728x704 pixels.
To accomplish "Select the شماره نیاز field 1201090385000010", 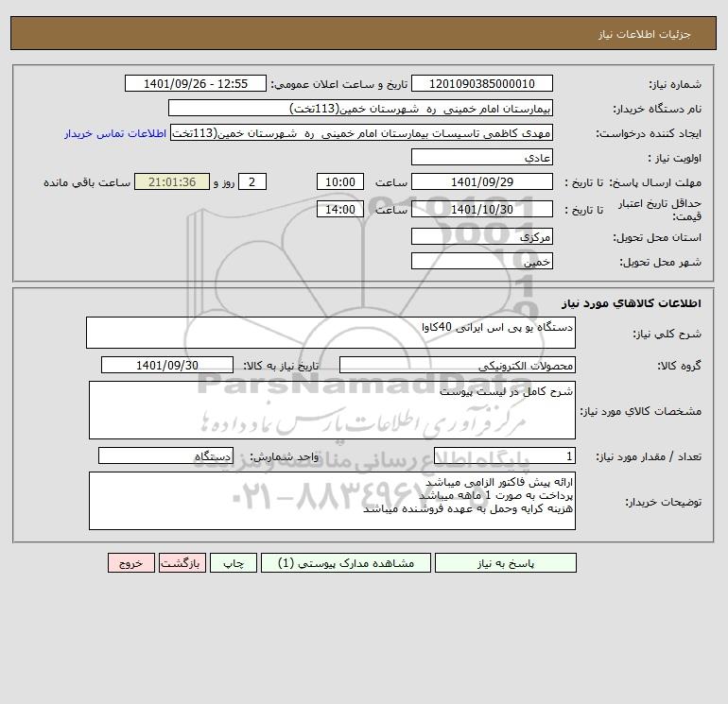I will coord(482,83).
